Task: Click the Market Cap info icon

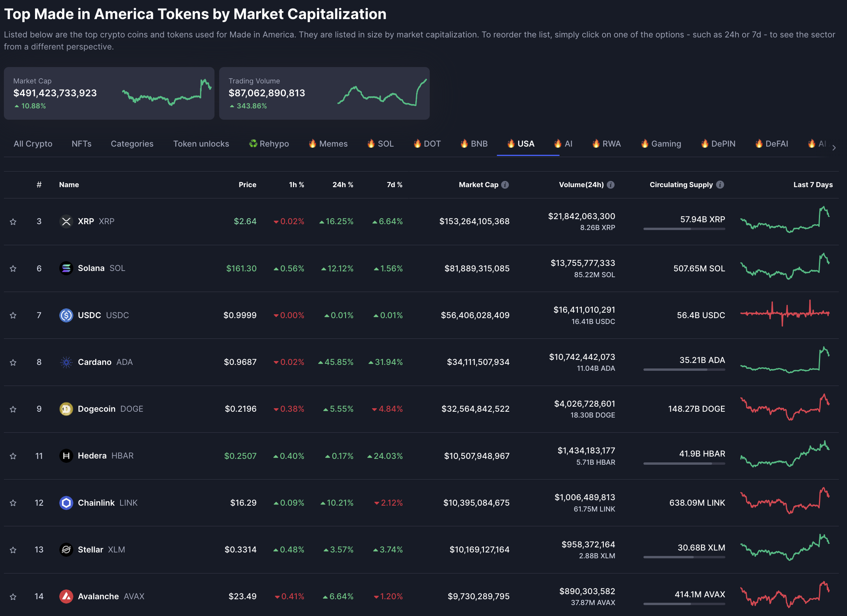Action: point(505,185)
